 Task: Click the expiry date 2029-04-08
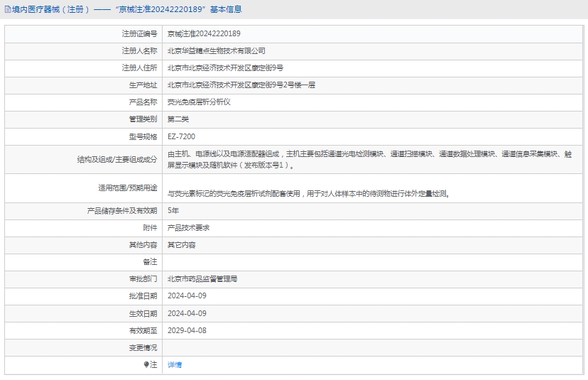pos(187,330)
